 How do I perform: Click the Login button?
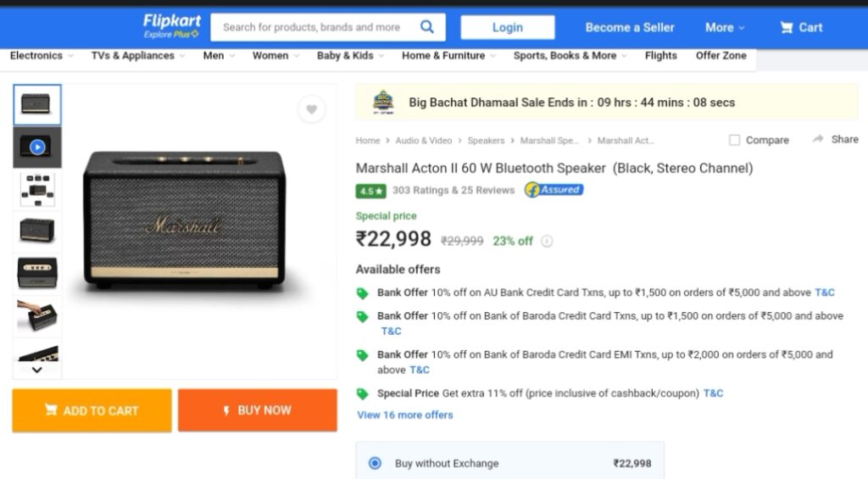[508, 27]
